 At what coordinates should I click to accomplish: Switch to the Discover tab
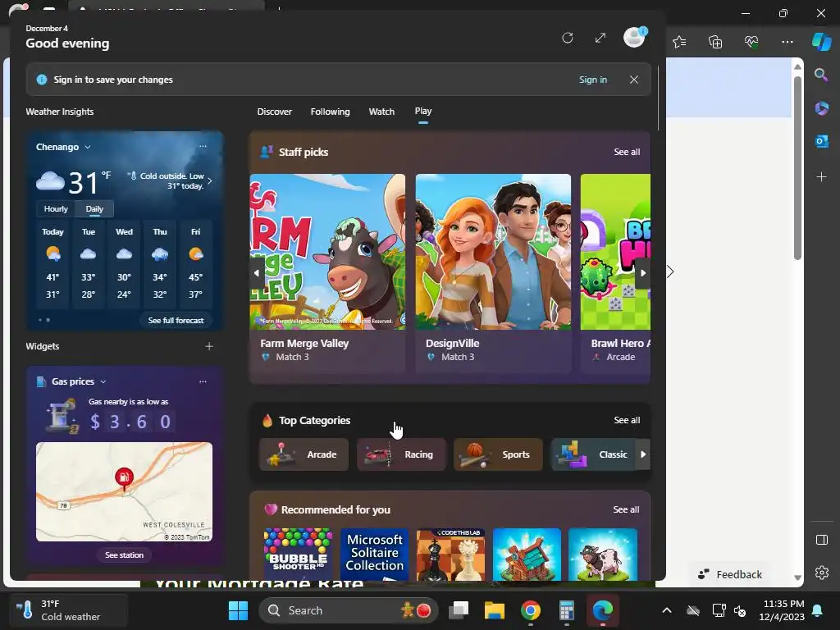274,112
